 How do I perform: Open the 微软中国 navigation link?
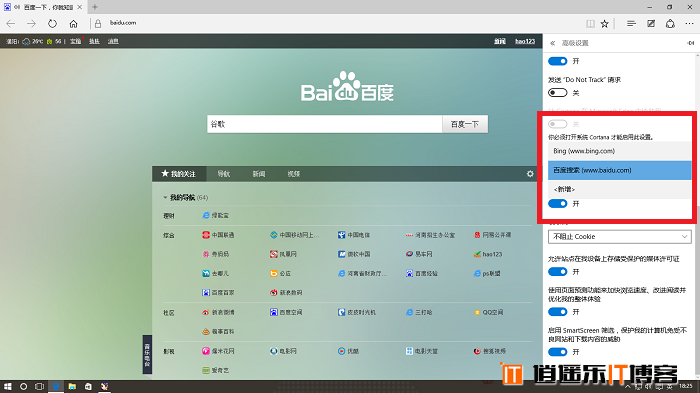(x=354, y=254)
